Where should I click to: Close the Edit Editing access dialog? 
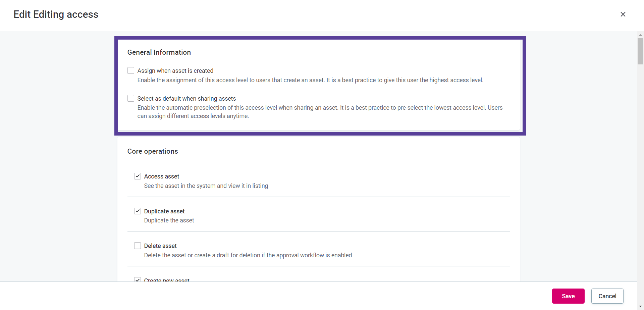point(623,14)
